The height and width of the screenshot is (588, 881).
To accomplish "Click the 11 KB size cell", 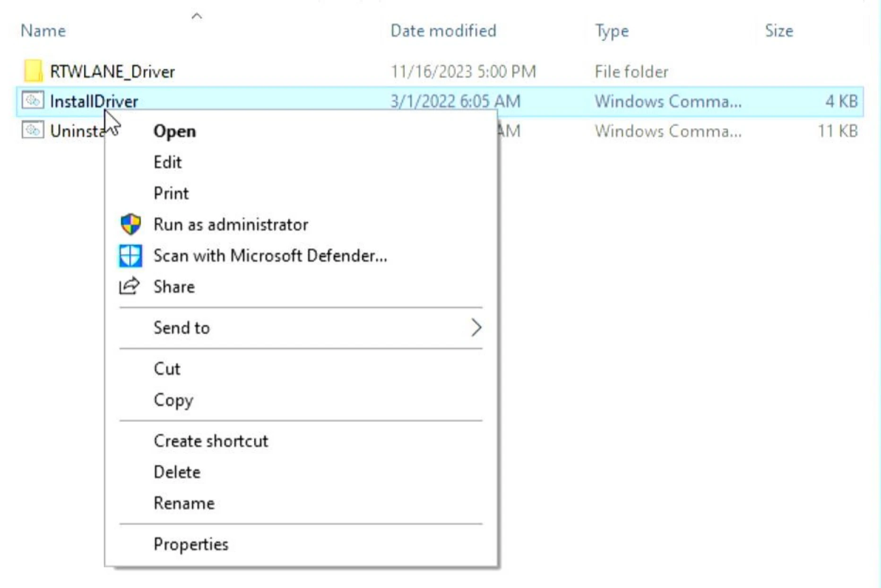I will click(x=838, y=131).
